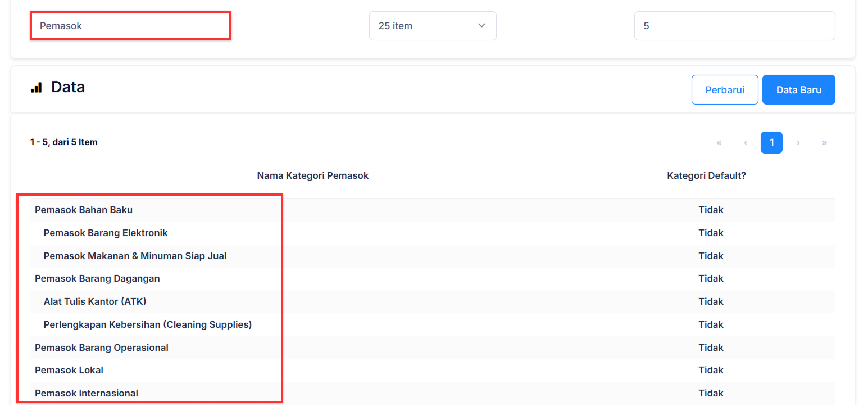Select Perlengkapan Kebersihan (Cleaning Supplies) row
Screen dimensions: 868x406
coord(147,324)
